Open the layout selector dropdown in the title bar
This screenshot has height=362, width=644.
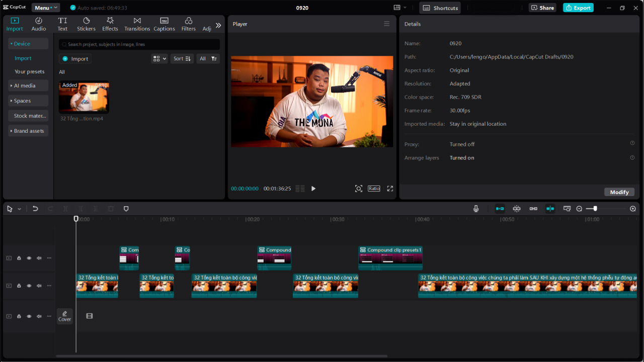pos(400,8)
